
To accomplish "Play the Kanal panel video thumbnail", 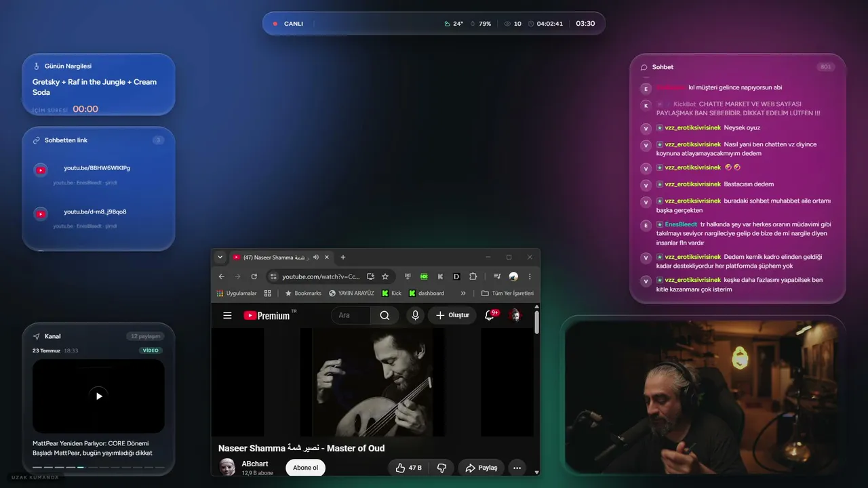I will 98,396.
